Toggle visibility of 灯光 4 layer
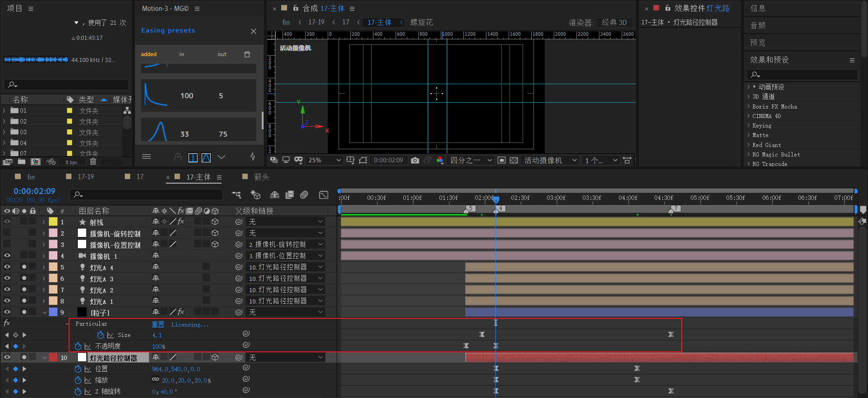Screen dimensions: 868x398 coord(7,267)
